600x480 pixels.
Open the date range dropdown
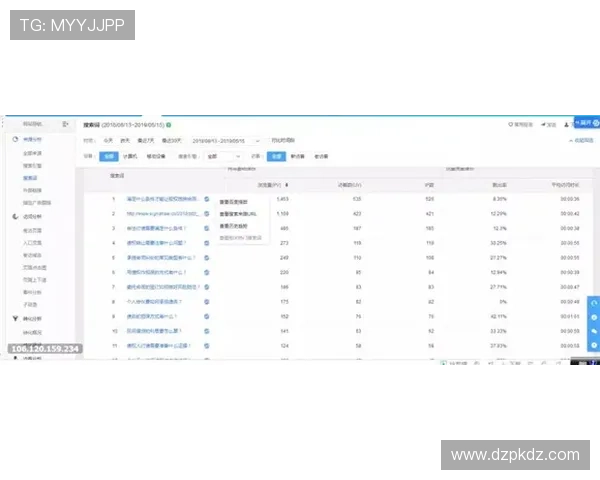(x=226, y=141)
